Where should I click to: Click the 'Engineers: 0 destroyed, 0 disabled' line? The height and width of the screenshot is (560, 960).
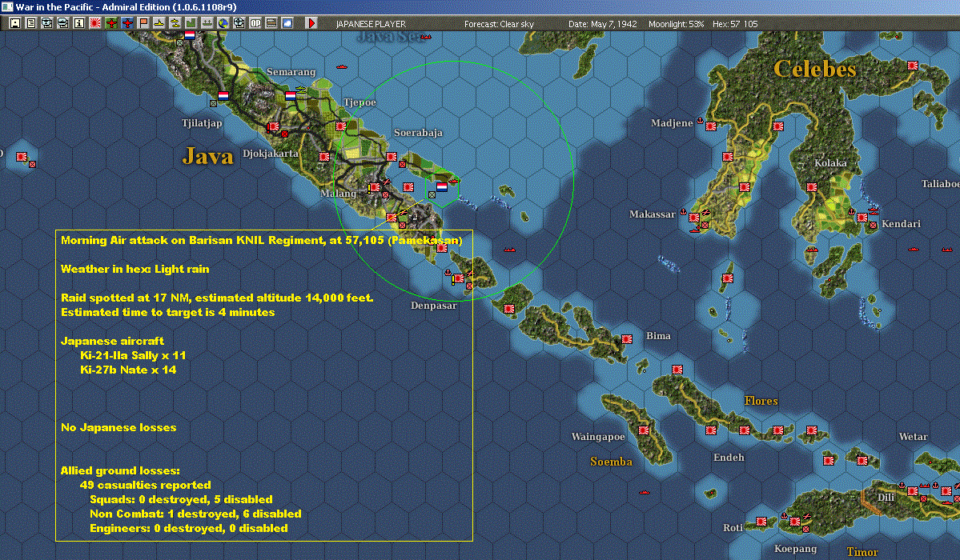pos(189,528)
